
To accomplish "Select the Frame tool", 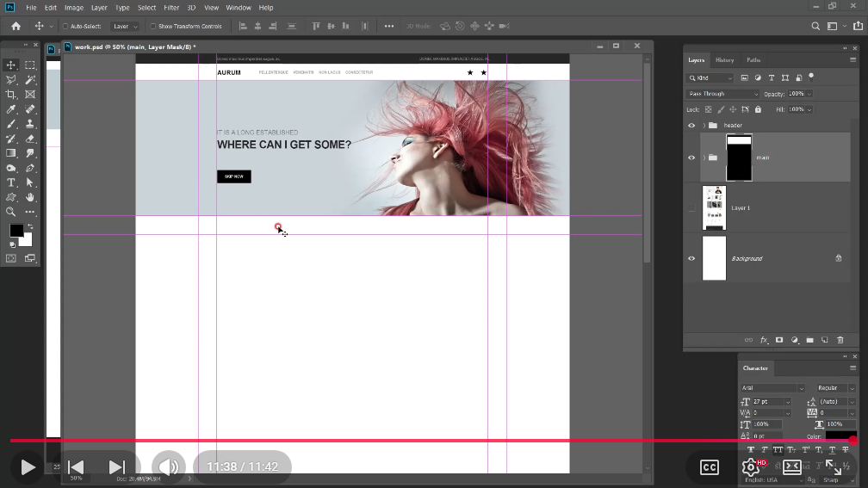I will [x=30, y=95].
